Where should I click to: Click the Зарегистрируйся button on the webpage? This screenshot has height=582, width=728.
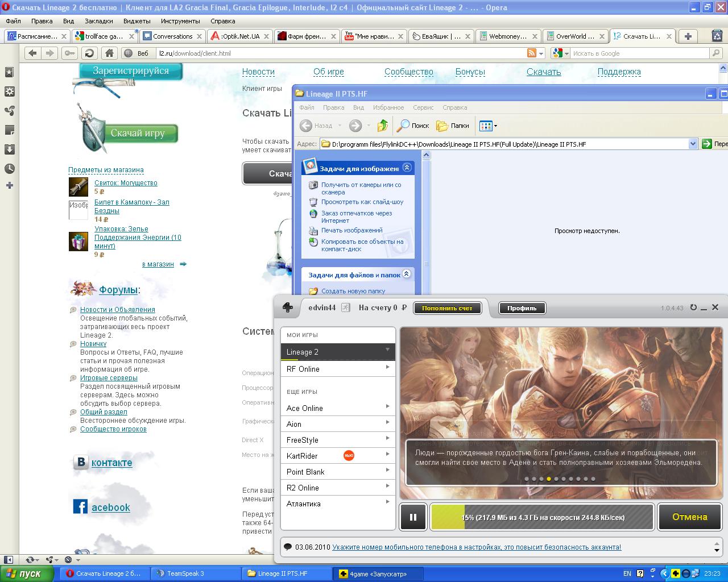point(131,71)
